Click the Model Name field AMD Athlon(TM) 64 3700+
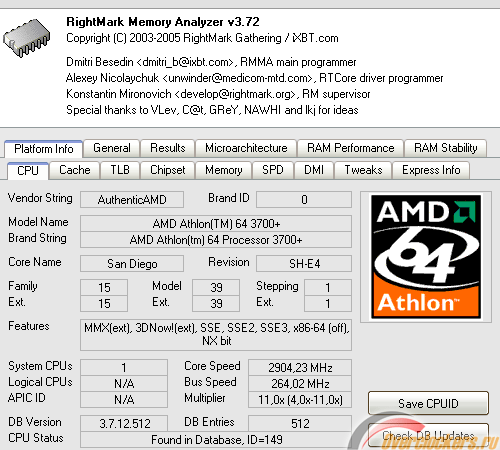500x450 pixels. click(x=216, y=224)
